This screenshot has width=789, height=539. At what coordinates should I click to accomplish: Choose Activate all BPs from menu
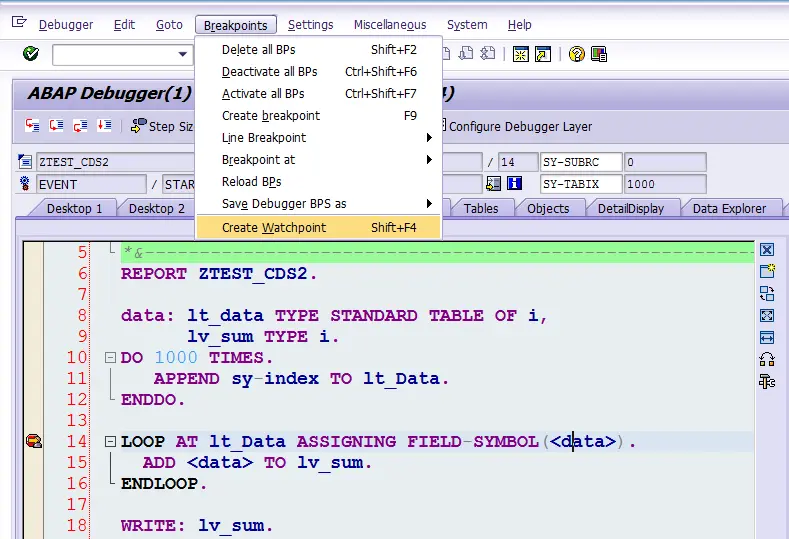point(319,94)
